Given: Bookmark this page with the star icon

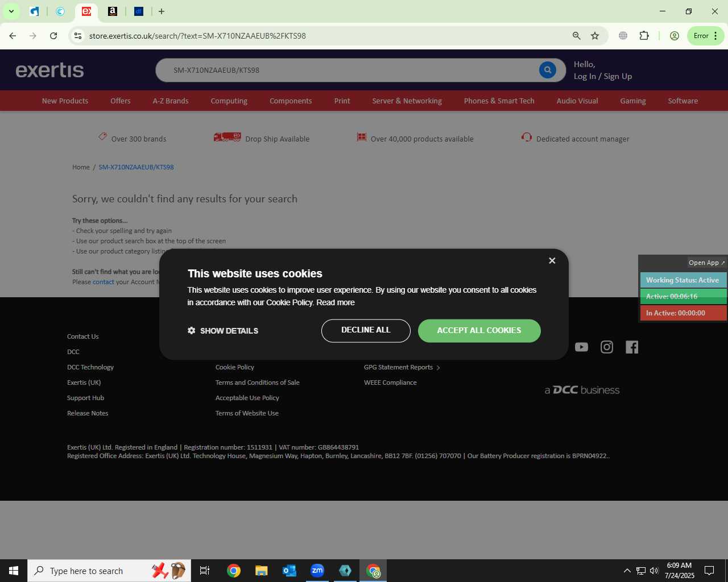Looking at the screenshot, I should (x=595, y=36).
